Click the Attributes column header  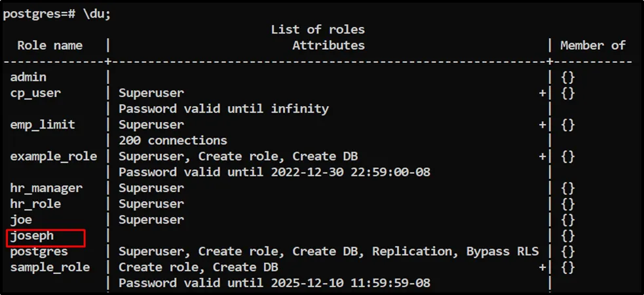tap(328, 45)
